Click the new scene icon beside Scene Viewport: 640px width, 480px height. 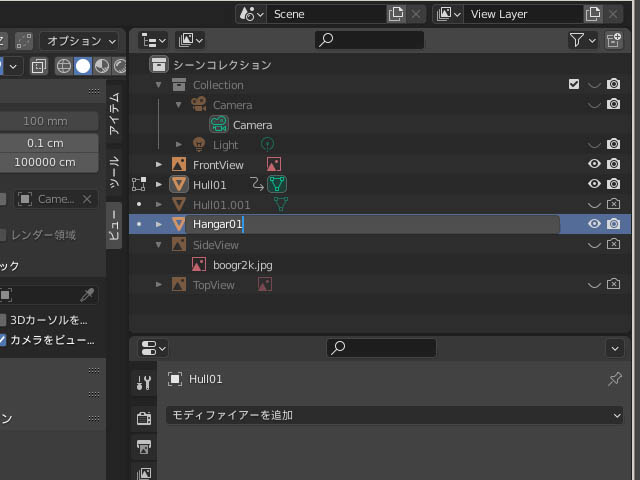pos(396,14)
